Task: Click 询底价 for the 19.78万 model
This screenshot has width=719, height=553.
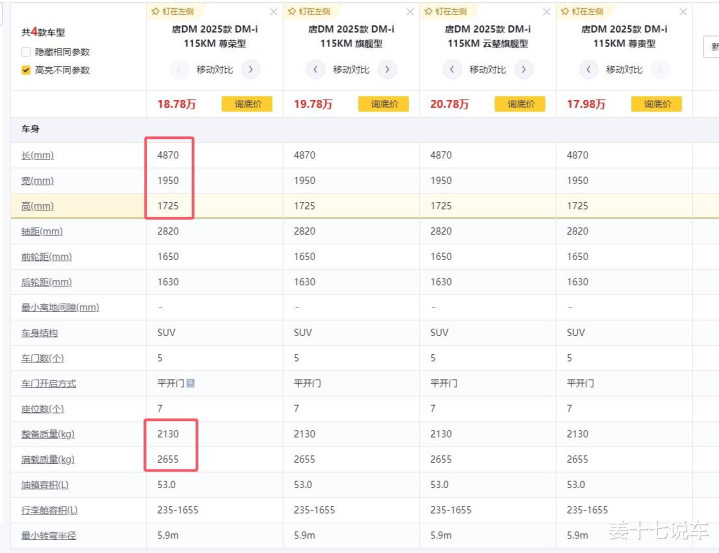Action: [x=383, y=104]
